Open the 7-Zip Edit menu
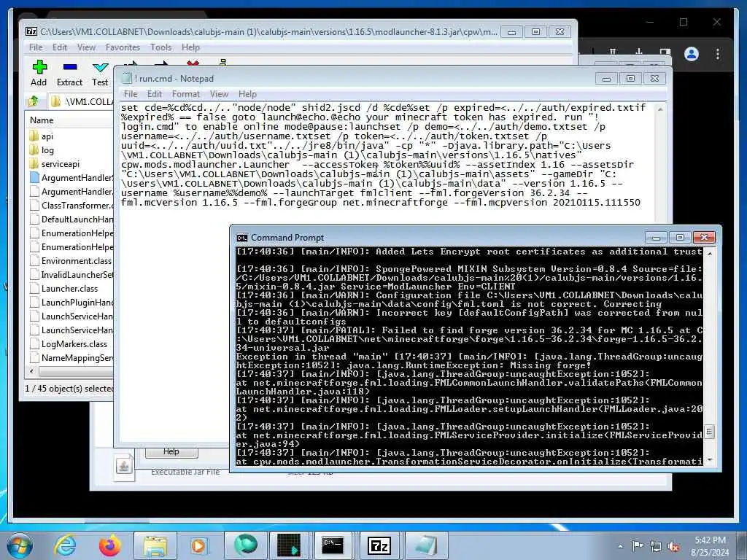The height and width of the screenshot is (560, 747). [x=60, y=47]
